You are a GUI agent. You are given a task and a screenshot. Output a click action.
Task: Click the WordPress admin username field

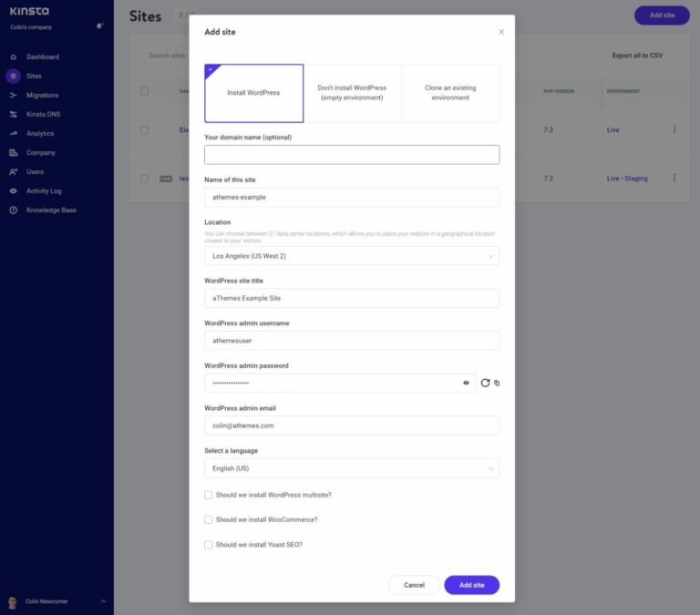pos(352,341)
